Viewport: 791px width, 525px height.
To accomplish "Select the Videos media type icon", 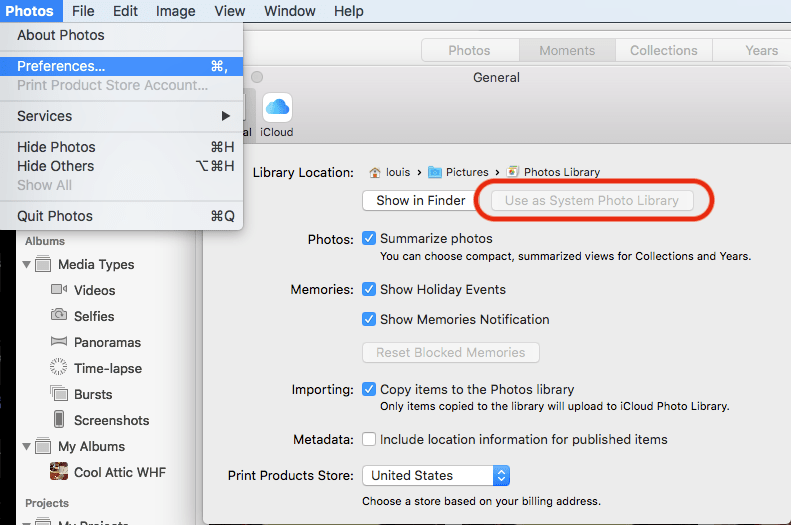I will click(x=59, y=290).
